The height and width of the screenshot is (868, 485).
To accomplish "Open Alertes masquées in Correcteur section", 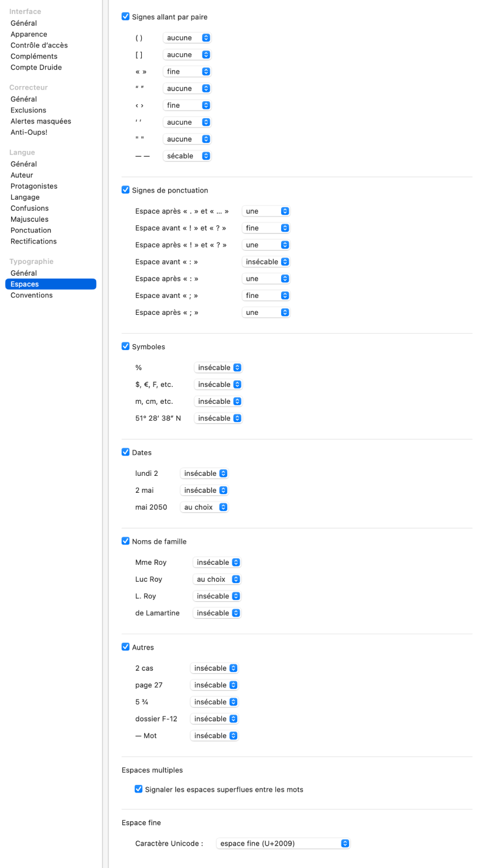I will point(40,121).
